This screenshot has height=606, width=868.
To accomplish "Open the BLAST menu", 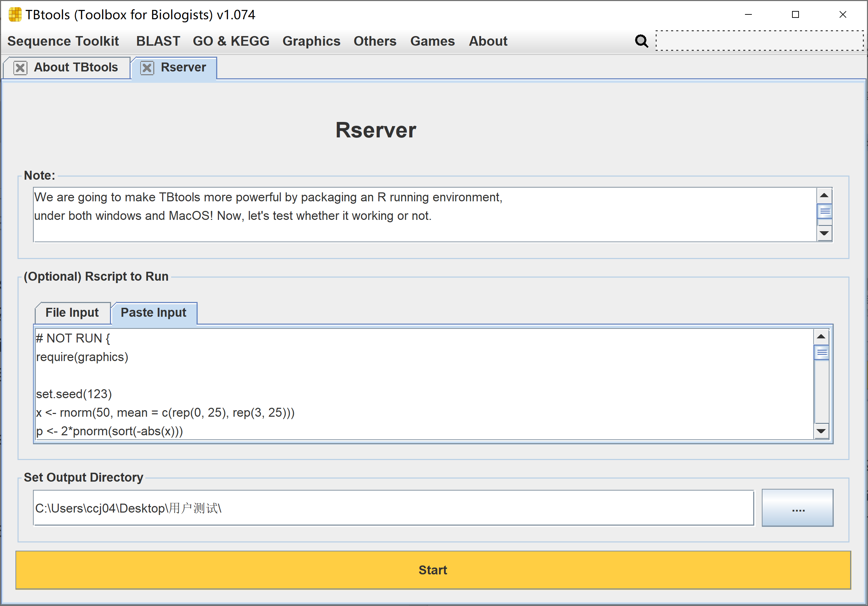I will [x=158, y=41].
